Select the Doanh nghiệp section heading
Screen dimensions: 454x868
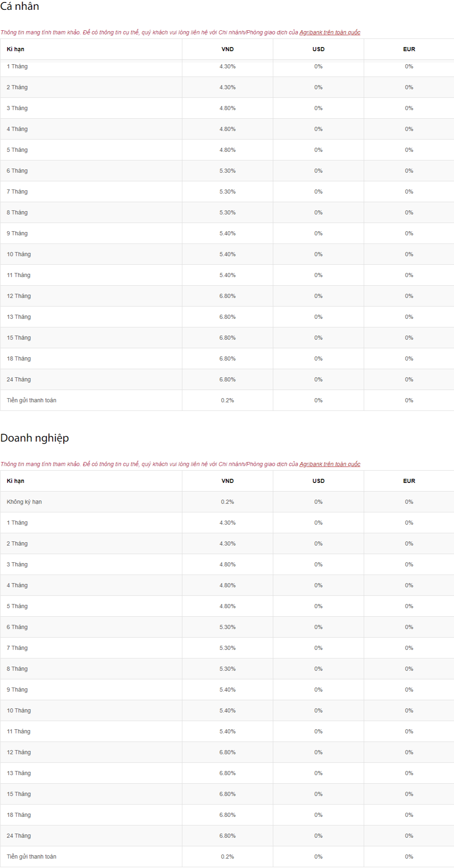(34, 438)
